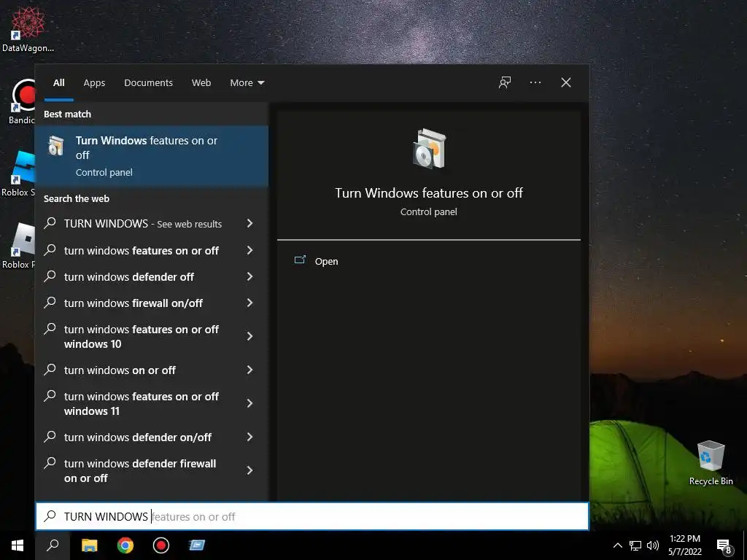Click the 'Search the web' section header
The image size is (747, 560).
click(x=76, y=198)
